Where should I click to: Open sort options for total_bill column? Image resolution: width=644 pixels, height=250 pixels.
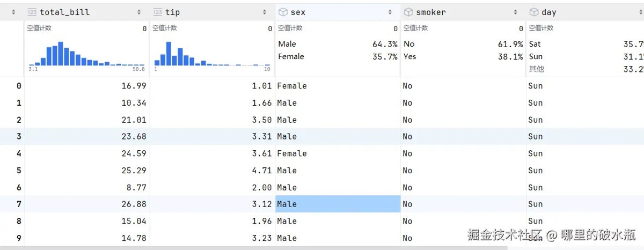pos(139,12)
